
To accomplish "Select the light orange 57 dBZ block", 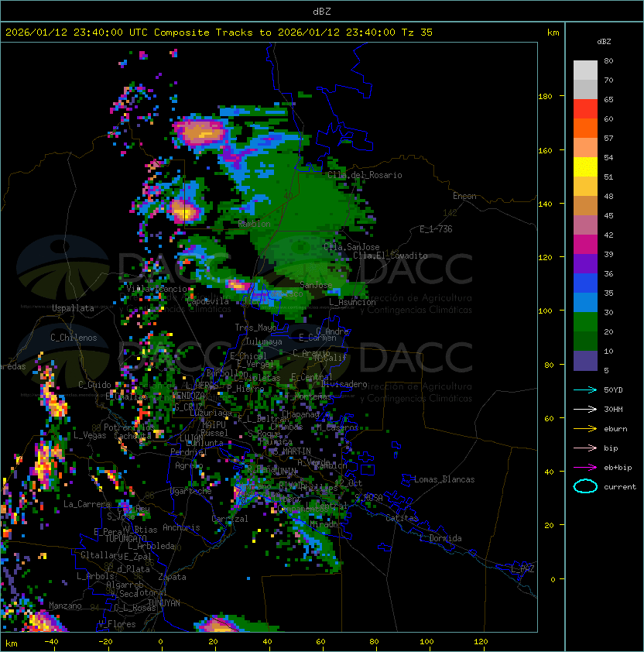I will (585, 148).
